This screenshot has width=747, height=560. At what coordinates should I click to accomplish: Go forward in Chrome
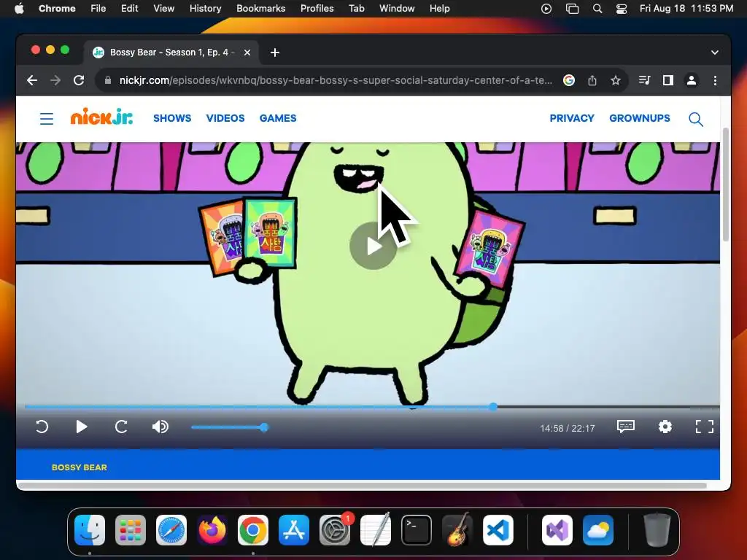[x=55, y=80]
